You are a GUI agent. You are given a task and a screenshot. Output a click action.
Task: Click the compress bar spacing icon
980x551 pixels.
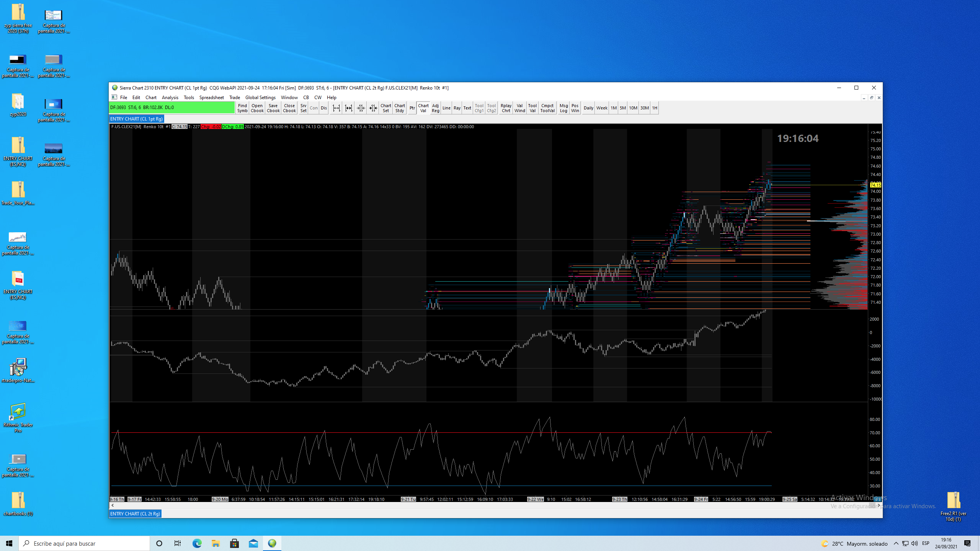coord(361,108)
